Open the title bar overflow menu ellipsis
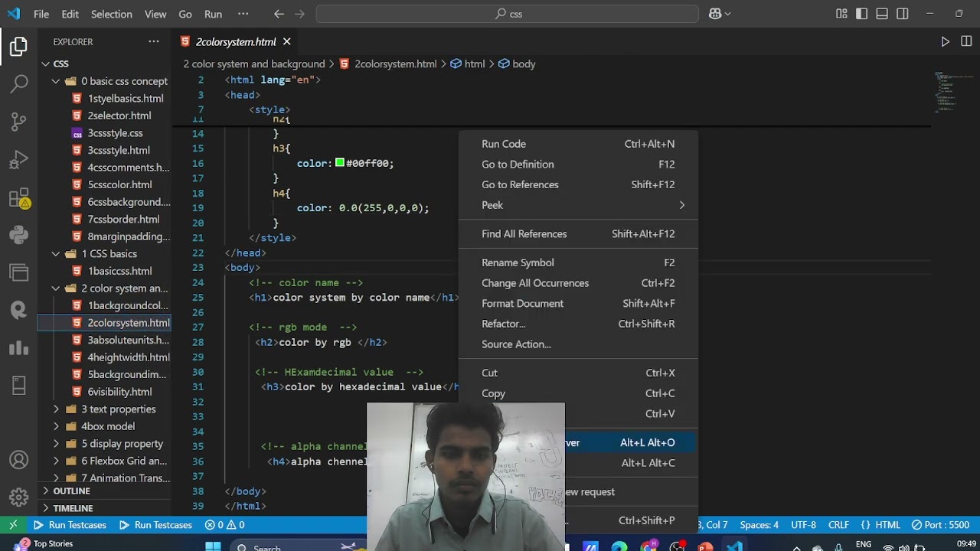 pos(243,14)
